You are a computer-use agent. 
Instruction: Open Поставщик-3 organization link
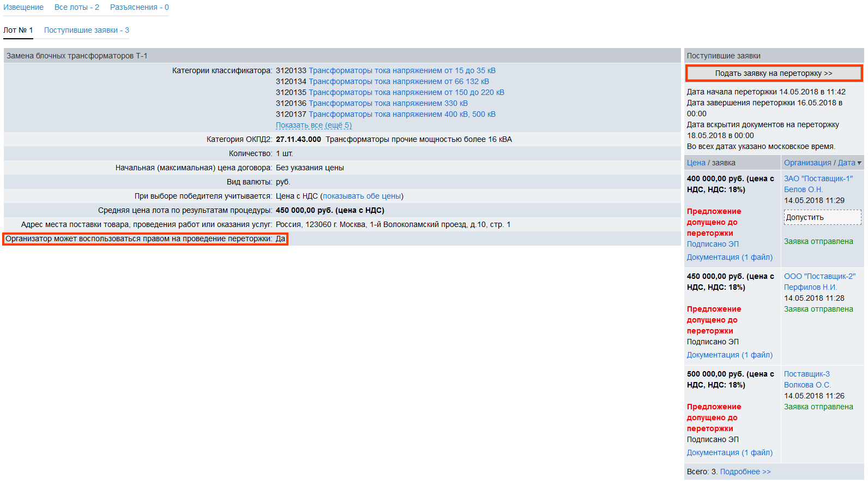tap(806, 374)
